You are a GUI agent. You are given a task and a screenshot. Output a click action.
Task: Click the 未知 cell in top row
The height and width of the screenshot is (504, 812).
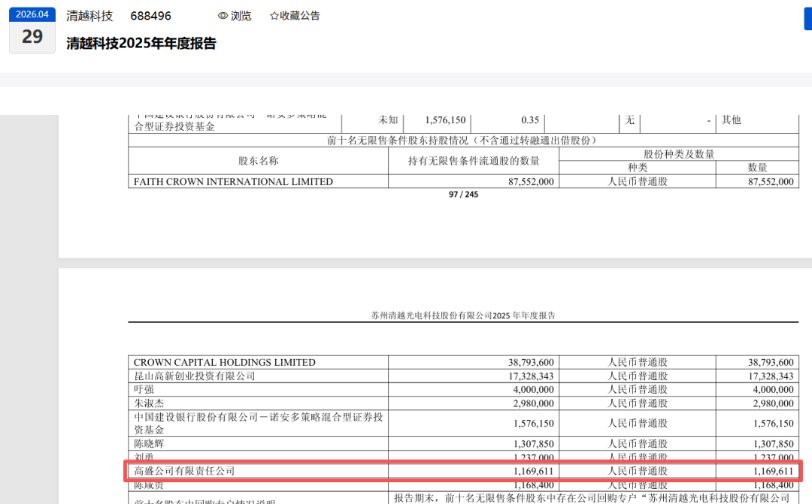(388, 120)
